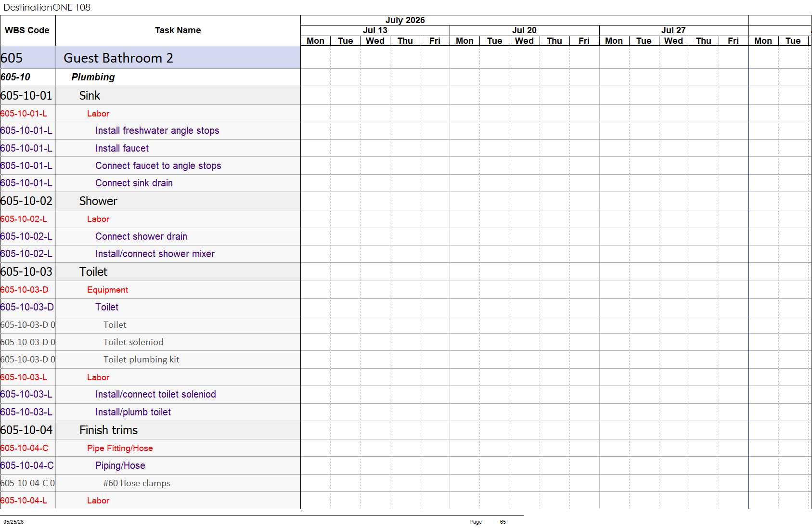Click 'Wed' under the Jul 13 week
Screen dimensions: 812x528
point(375,41)
